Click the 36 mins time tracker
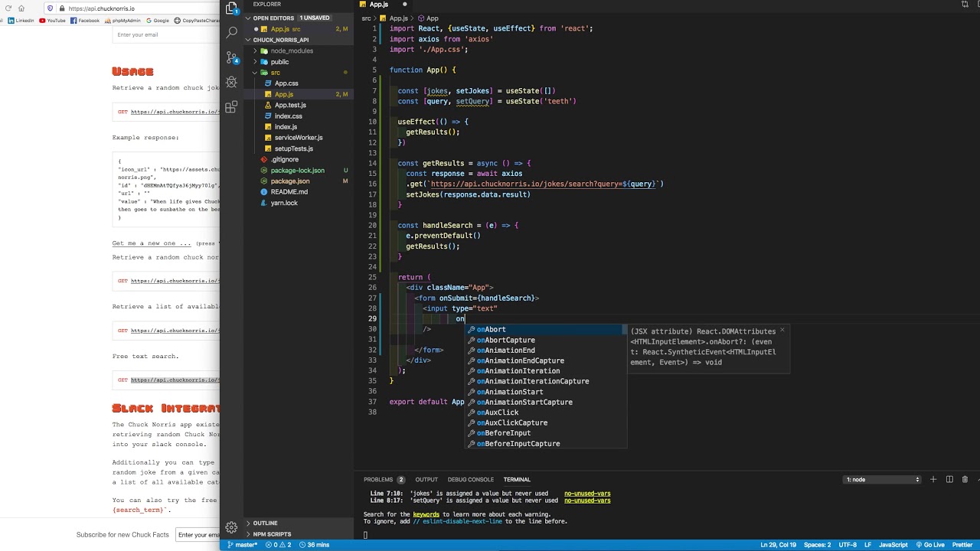This screenshot has width=980, height=551. pyautogui.click(x=314, y=545)
